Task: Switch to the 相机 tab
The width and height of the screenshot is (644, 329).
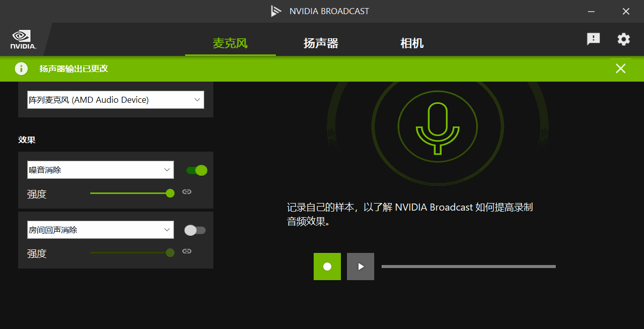Action: pos(412,43)
